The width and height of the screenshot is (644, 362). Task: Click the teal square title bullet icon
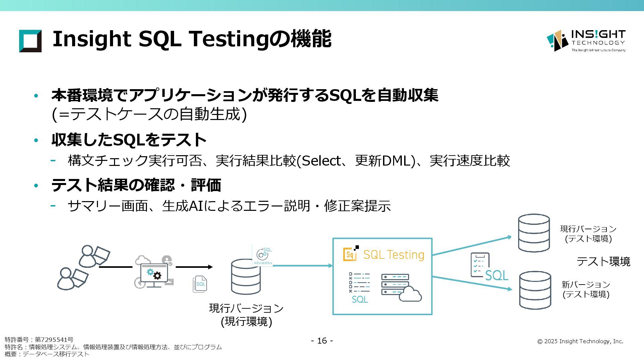click(30, 41)
